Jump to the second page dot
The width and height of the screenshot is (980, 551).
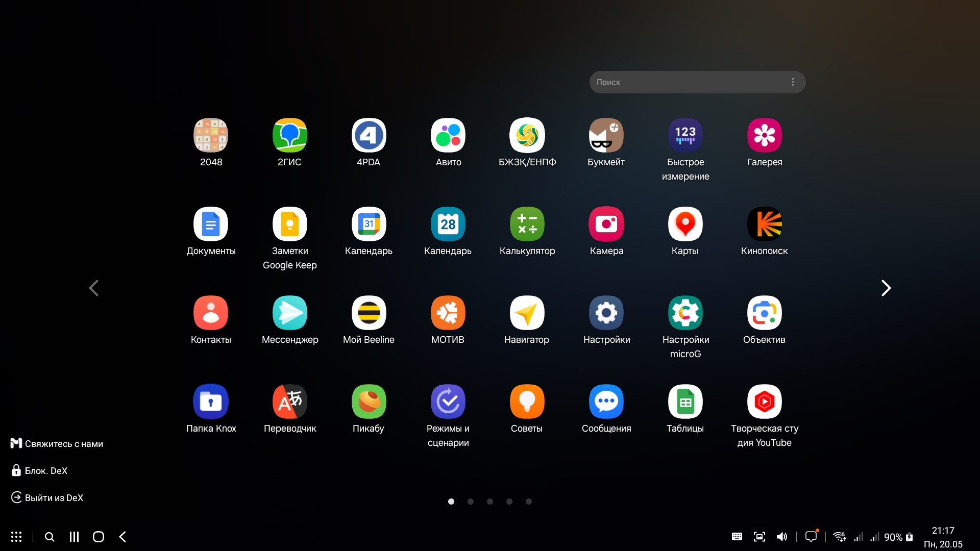pos(471,502)
